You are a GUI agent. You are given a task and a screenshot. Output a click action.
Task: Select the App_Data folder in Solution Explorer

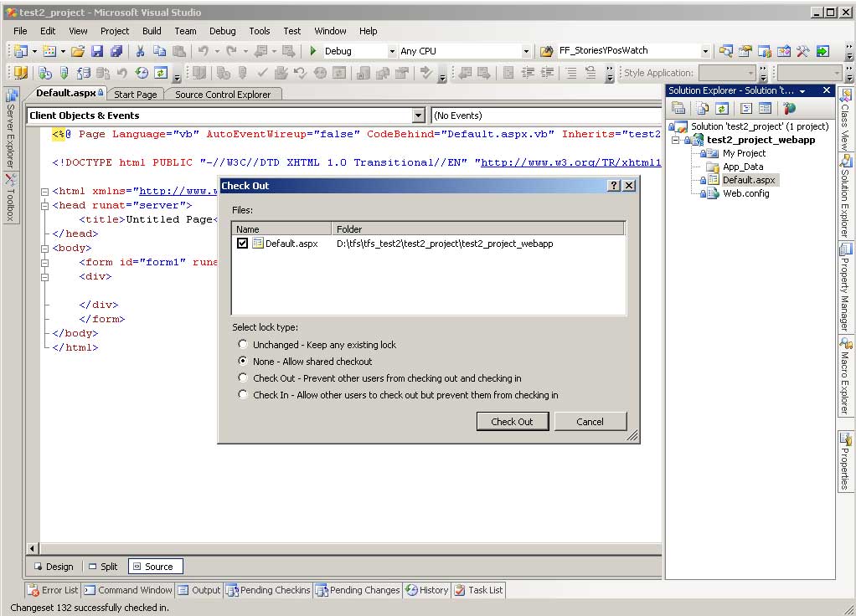click(x=743, y=167)
